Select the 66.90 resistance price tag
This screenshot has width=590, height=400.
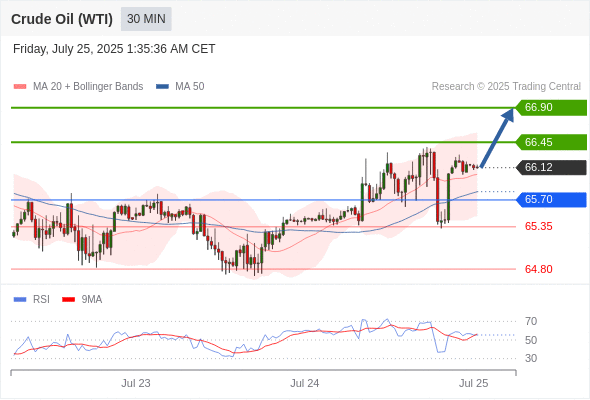(550, 108)
